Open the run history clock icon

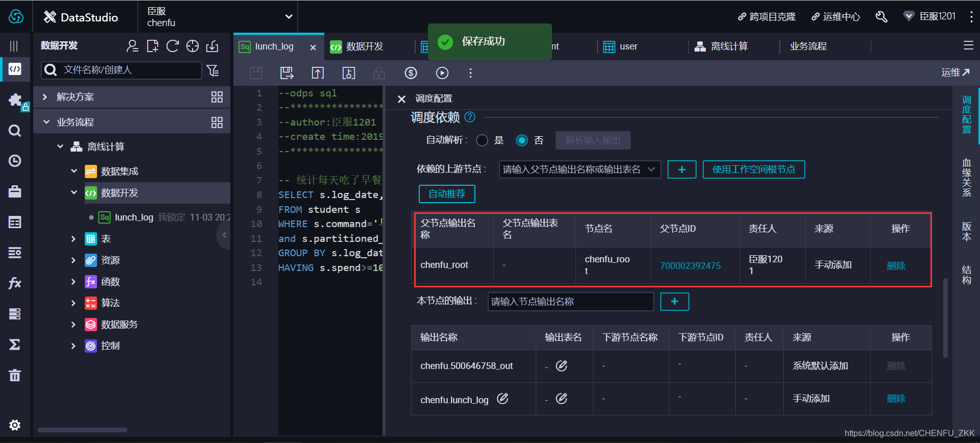pyautogui.click(x=15, y=161)
